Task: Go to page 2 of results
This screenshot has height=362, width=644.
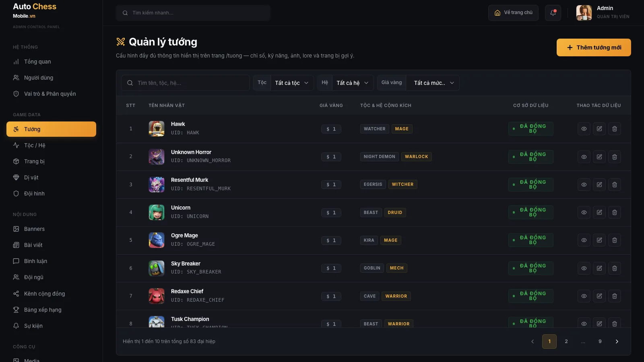Action: click(566, 341)
